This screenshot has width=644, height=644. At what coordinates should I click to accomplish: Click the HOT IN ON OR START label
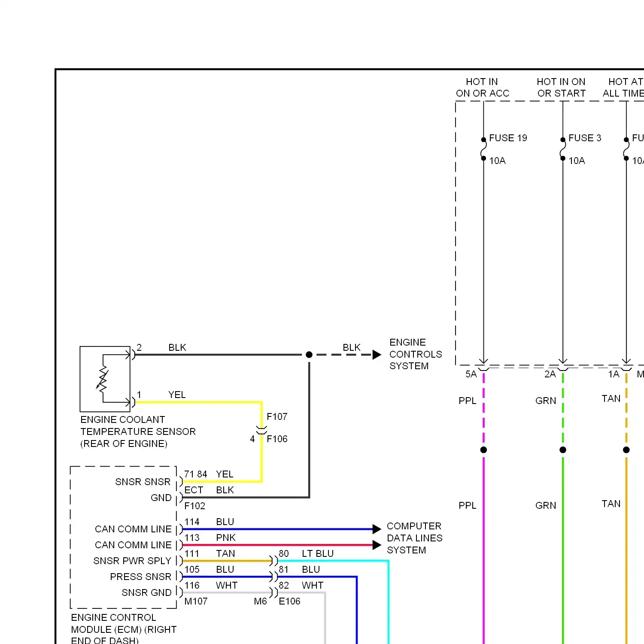click(x=561, y=88)
